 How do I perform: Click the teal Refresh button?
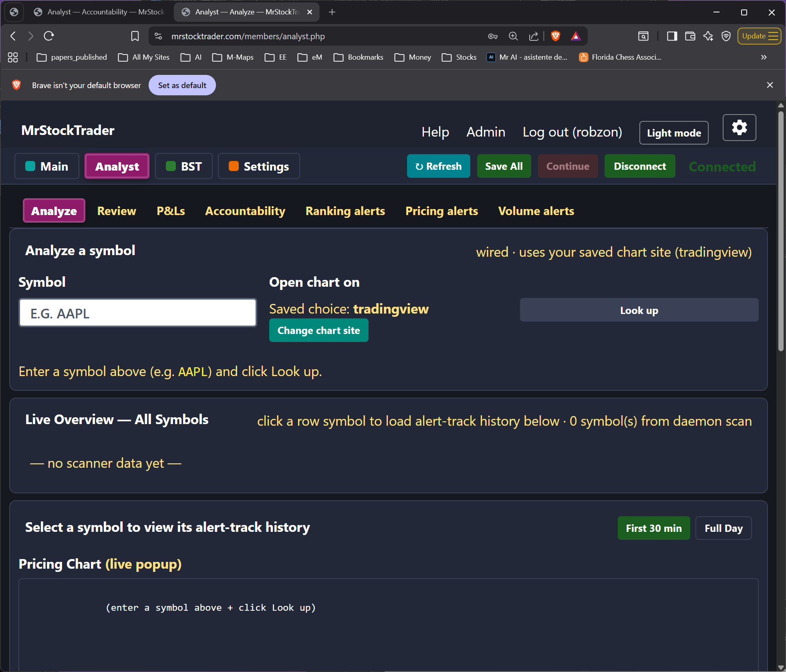pos(438,166)
